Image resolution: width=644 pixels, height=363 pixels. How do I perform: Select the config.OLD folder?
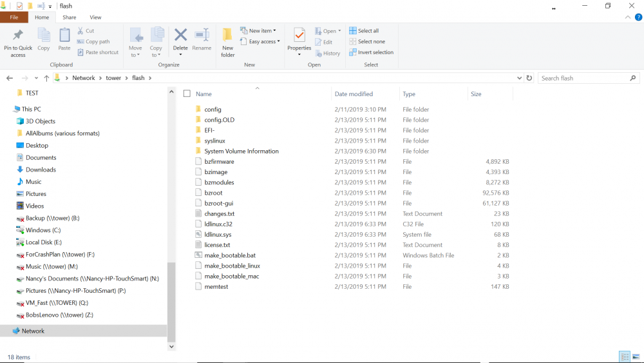pos(220,120)
